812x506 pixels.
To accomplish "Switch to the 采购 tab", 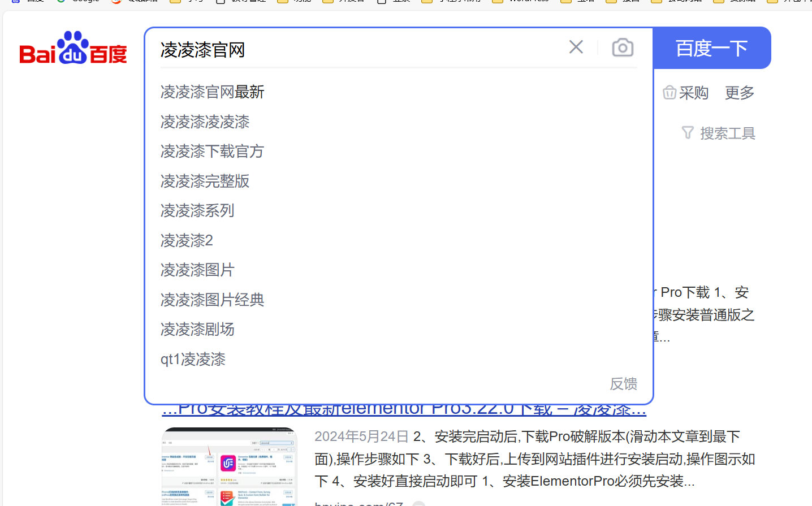I will 694,93.
